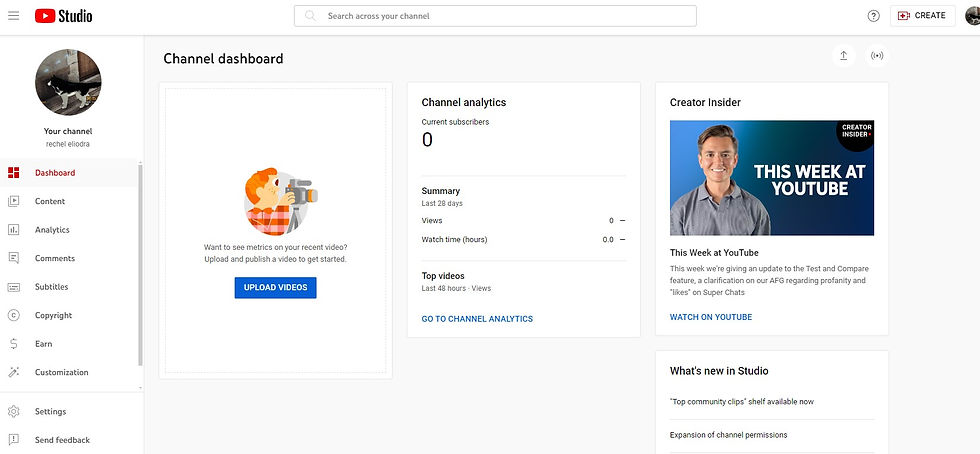
Task: Click the 'This Week at YouTube' title text
Action: point(714,253)
